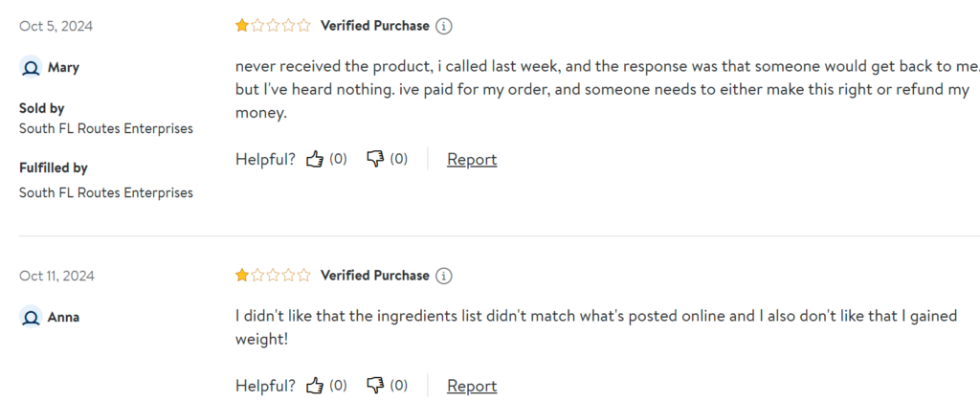
Task: Click Anna's profile avatar icon
Action: coord(31,317)
